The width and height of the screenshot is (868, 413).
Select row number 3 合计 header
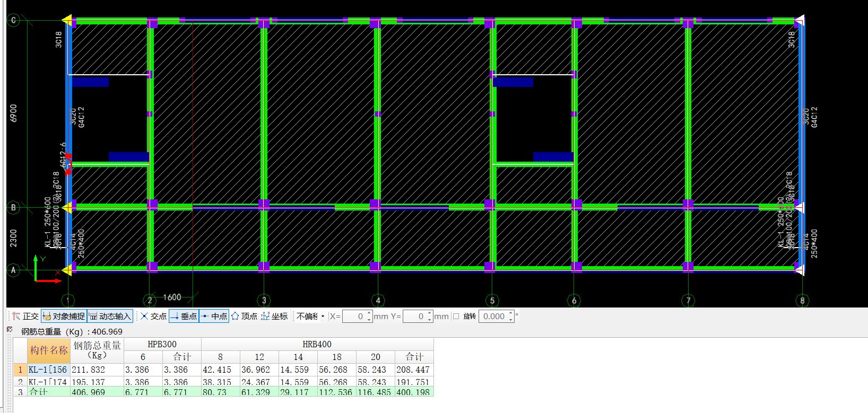tap(21, 392)
